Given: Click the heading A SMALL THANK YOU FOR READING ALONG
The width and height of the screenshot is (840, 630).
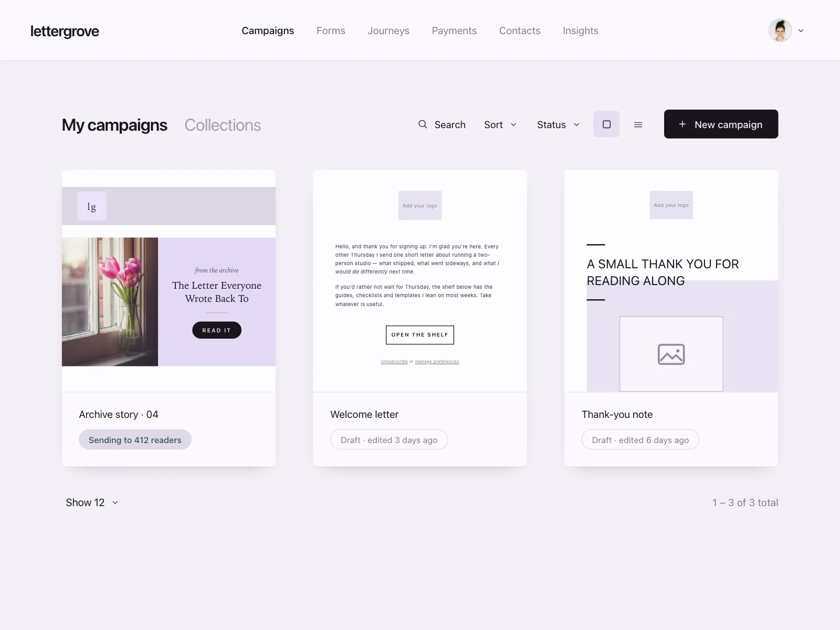Looking at the screenshot, I should click(x=663, y=272).
